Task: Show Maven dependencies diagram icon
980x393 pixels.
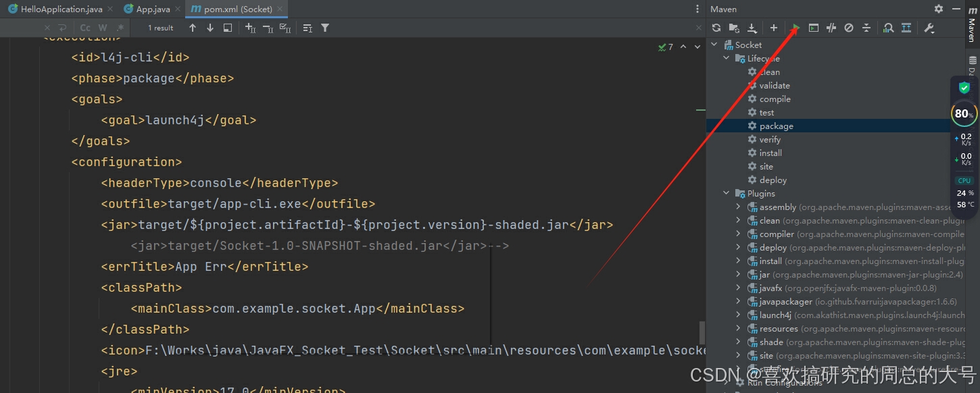Action: pos(889,28)
